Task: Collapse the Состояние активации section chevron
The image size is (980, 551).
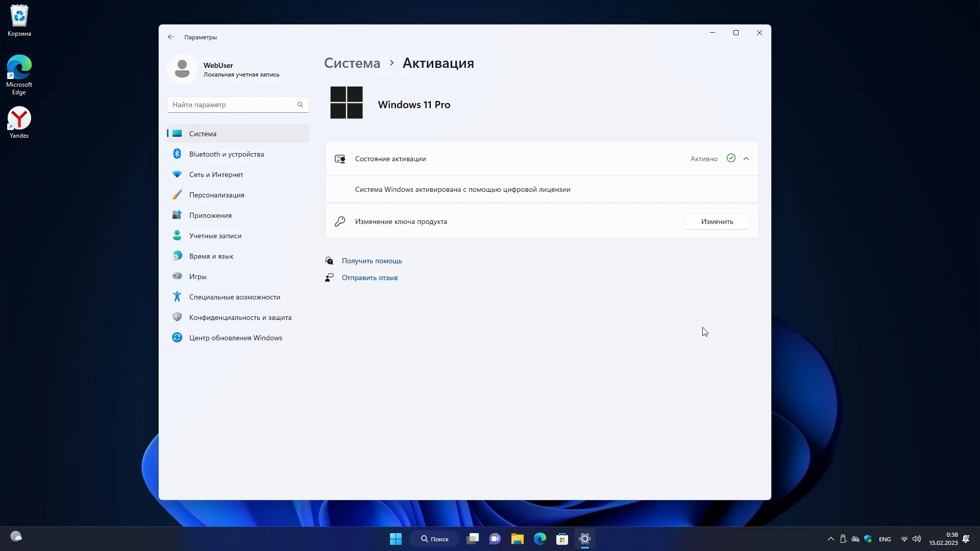Action: pos(746,159)
